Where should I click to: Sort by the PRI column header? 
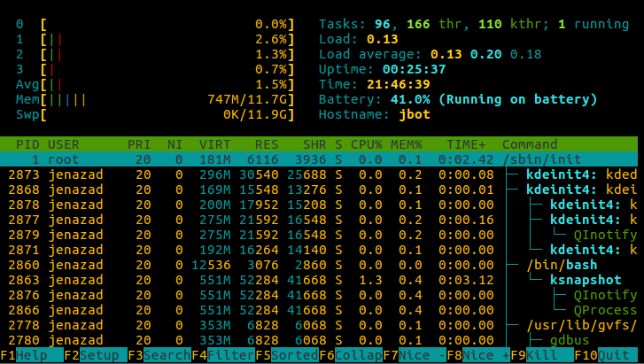click(x=139, y=144)
